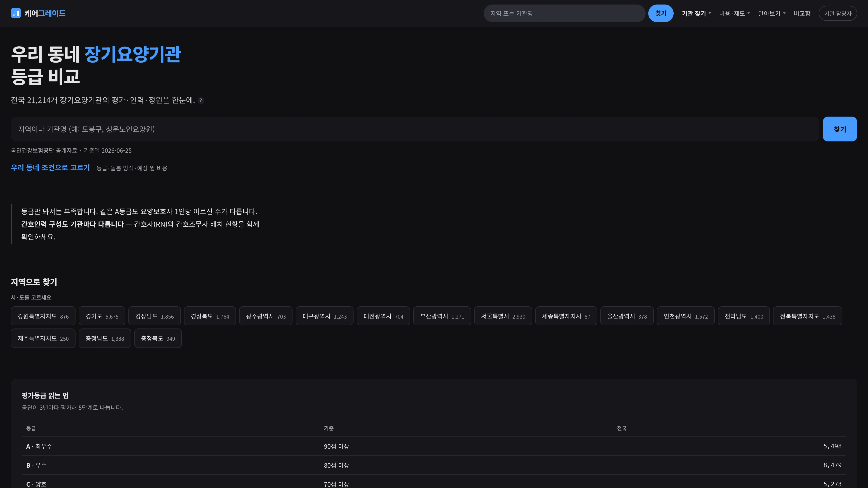
Task: Click the 기관 담당자 button
Action: point(838,14)
